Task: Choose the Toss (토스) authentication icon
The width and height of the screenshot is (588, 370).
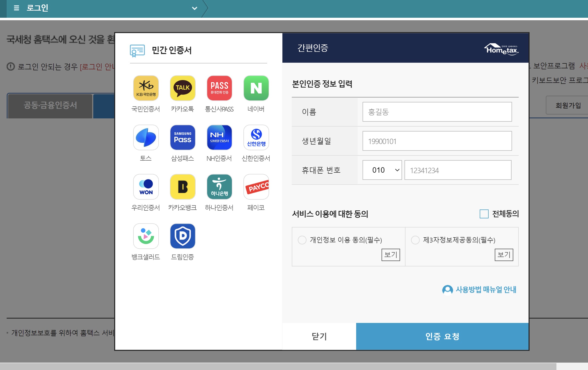Action: [x=146, y=137]
